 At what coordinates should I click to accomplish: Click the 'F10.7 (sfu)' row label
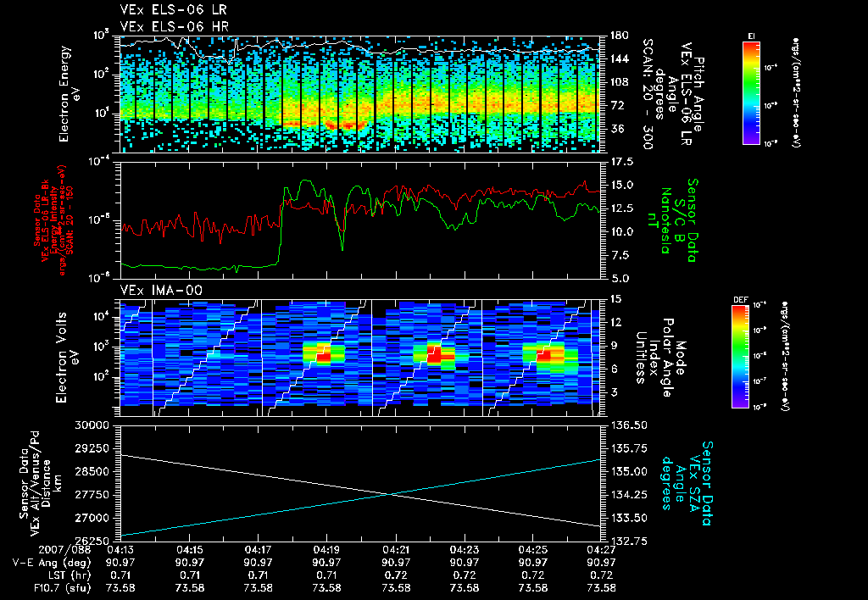tap(62, 588)
